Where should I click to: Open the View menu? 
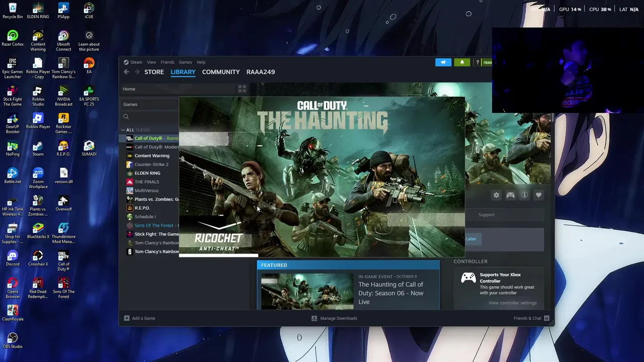(x=151, y=62)
